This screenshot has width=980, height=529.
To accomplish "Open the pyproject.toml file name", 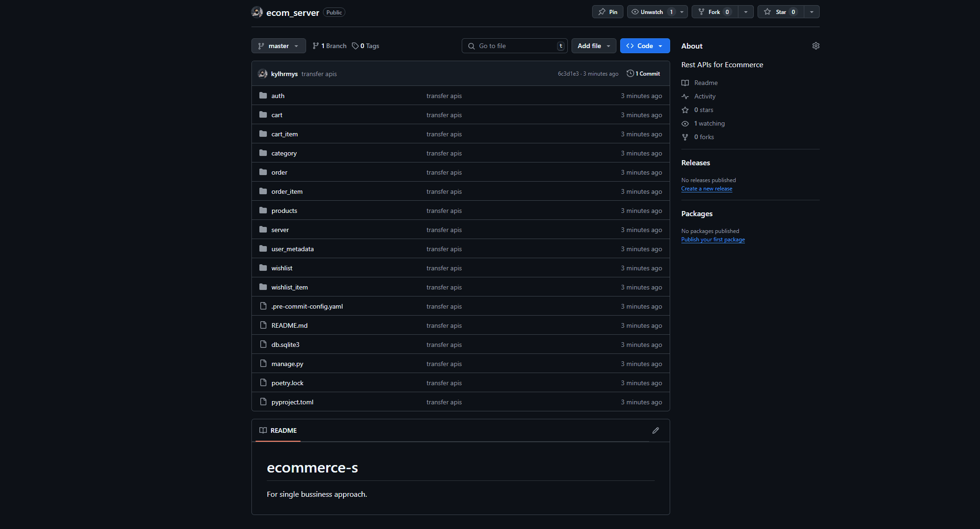I will (293, 402).
